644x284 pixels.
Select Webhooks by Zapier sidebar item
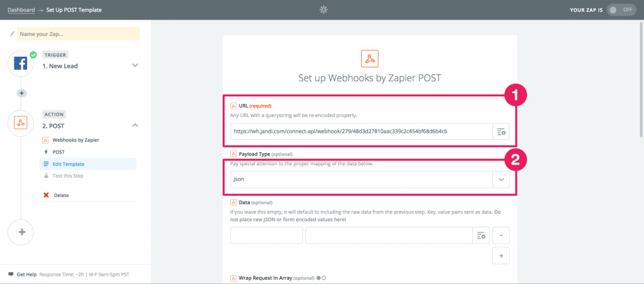tap(75, 140)
